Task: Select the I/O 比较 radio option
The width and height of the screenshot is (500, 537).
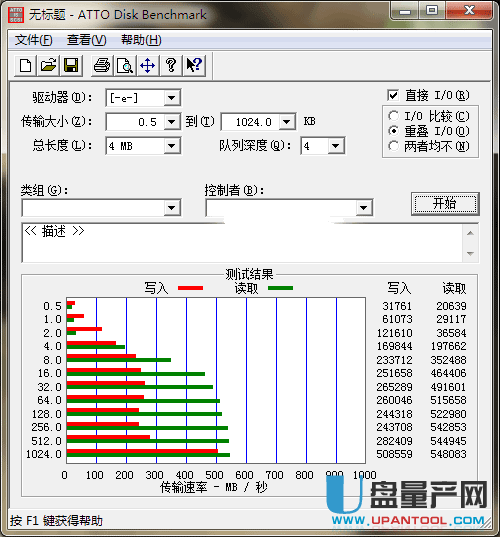Action: pos(393,116)
